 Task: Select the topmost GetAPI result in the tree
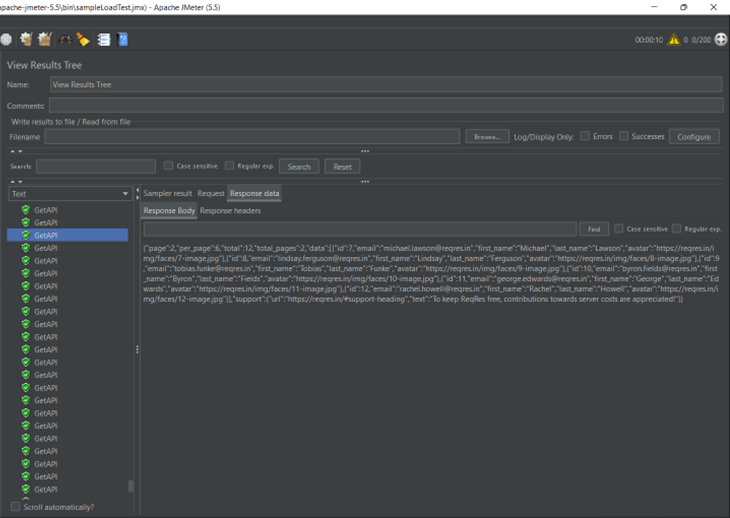[46, 210]
